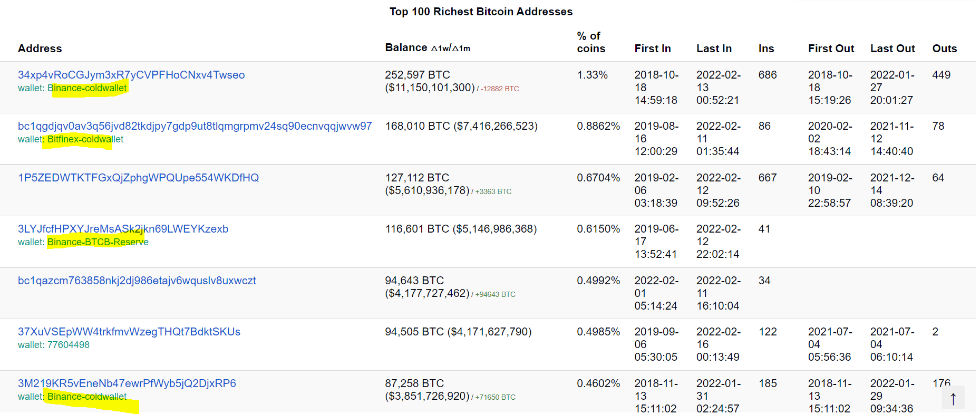Click the Ins column header

pos(766,49)
